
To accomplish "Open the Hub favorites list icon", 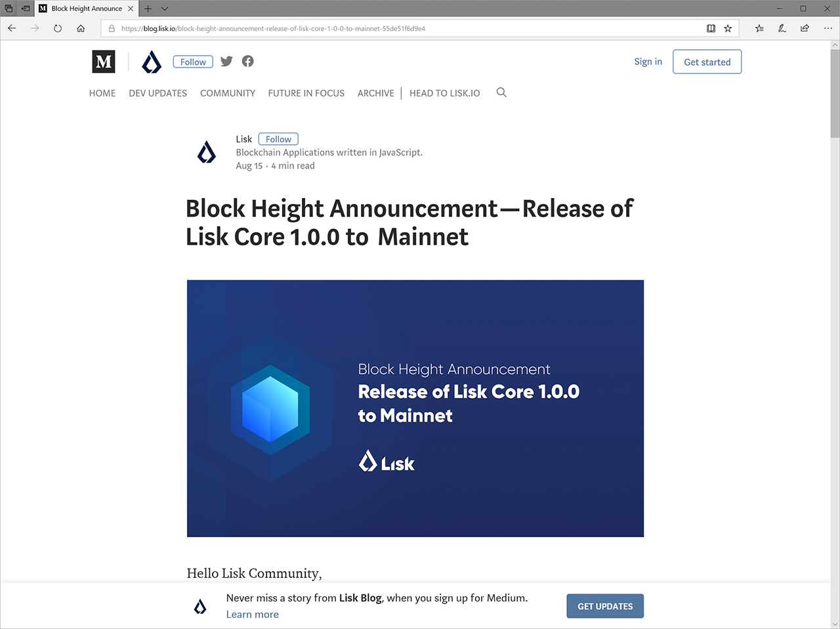I will (x=758, y=28).
